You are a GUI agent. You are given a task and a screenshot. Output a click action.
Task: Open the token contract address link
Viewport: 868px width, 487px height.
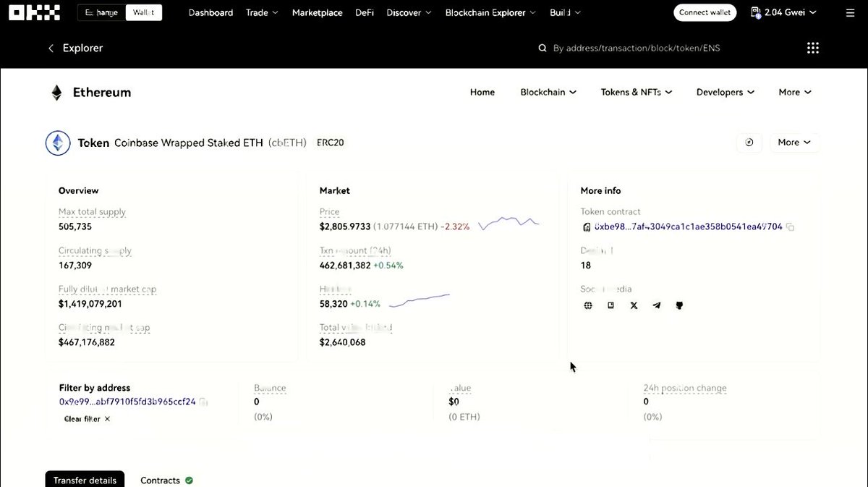[x=689, y=227]
